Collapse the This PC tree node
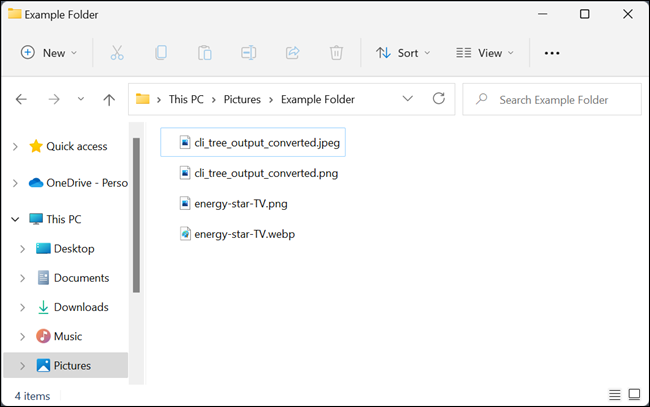The width and height of the screenshot is (650, 407). click(15, 219)
